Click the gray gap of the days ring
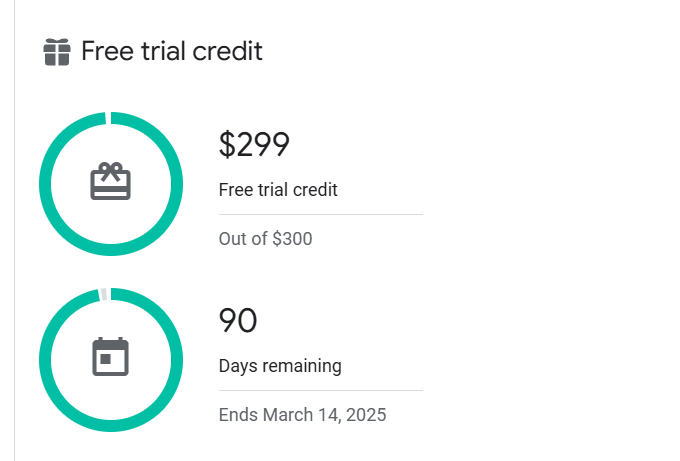The image size is (680, 461). (104, 294)
